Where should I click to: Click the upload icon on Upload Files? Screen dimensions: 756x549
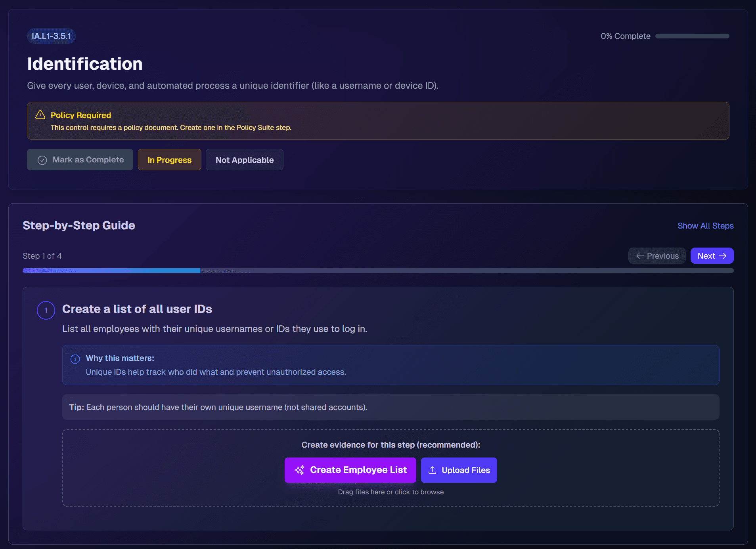click(433, 470)
